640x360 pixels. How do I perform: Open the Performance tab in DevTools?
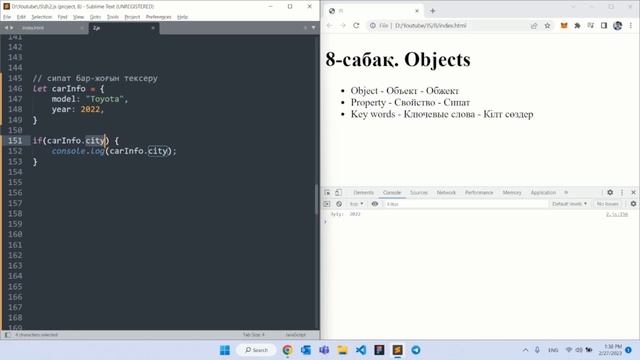[479, 192]
